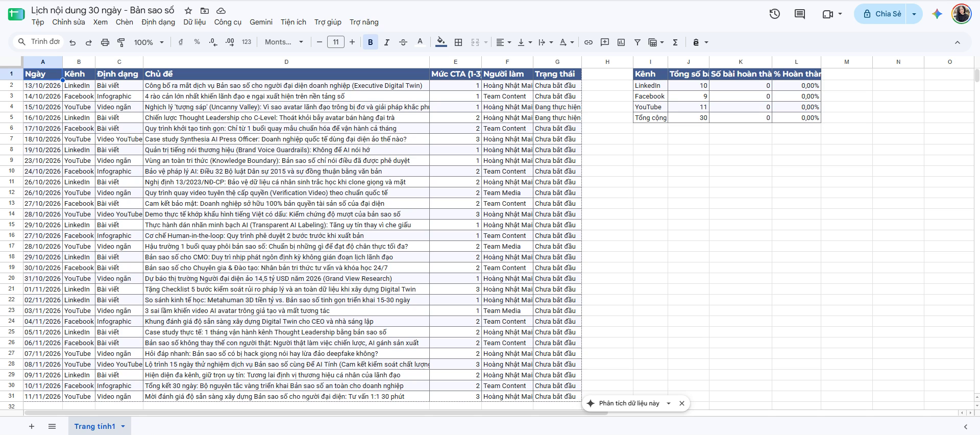
Task: Open the Tệp menu
Action: point(38,22)
